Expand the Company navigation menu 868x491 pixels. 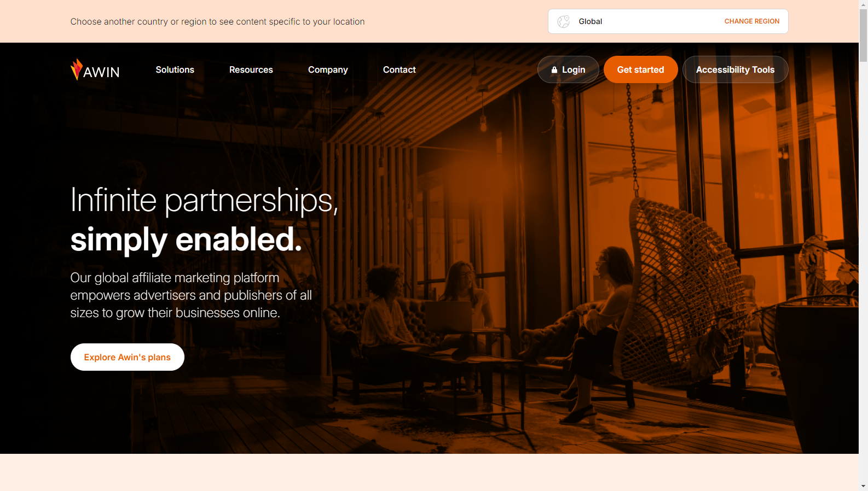(x=328, y=69)
